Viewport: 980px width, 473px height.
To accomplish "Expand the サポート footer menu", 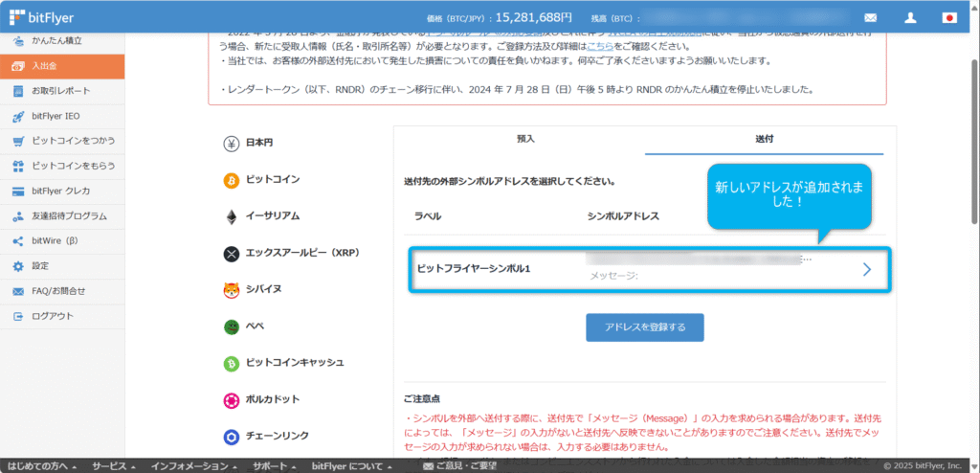I will click(273, 466).
